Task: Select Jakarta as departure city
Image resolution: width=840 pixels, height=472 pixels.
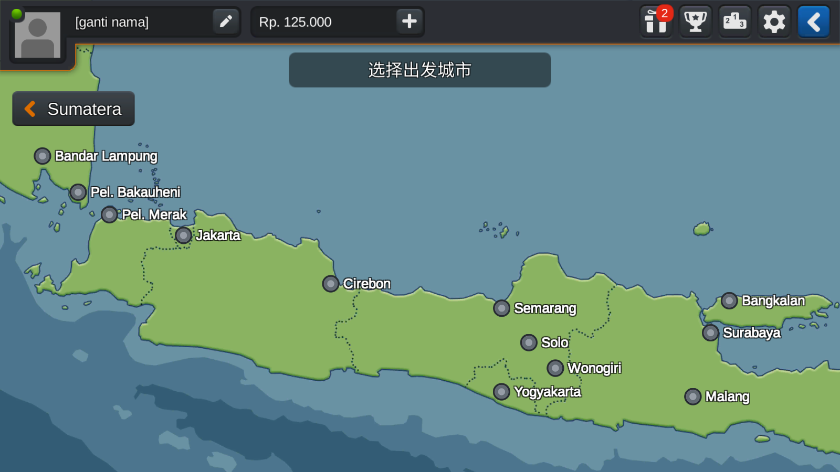Action: (x=184, y=235)
